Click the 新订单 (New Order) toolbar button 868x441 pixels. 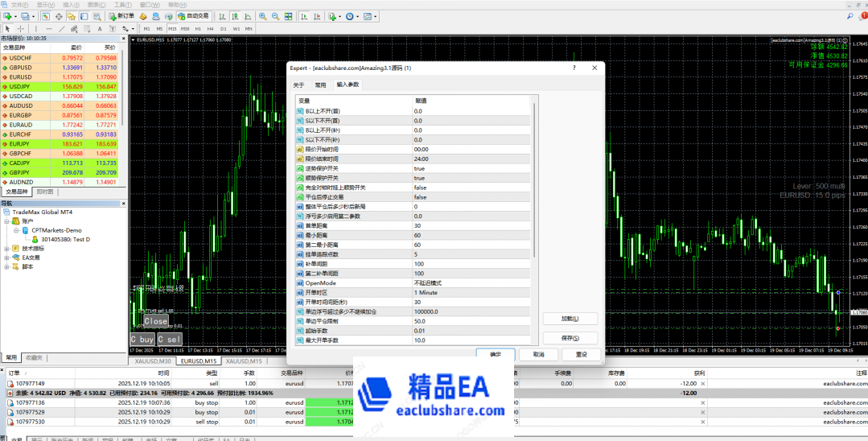(x=122, y=16)
